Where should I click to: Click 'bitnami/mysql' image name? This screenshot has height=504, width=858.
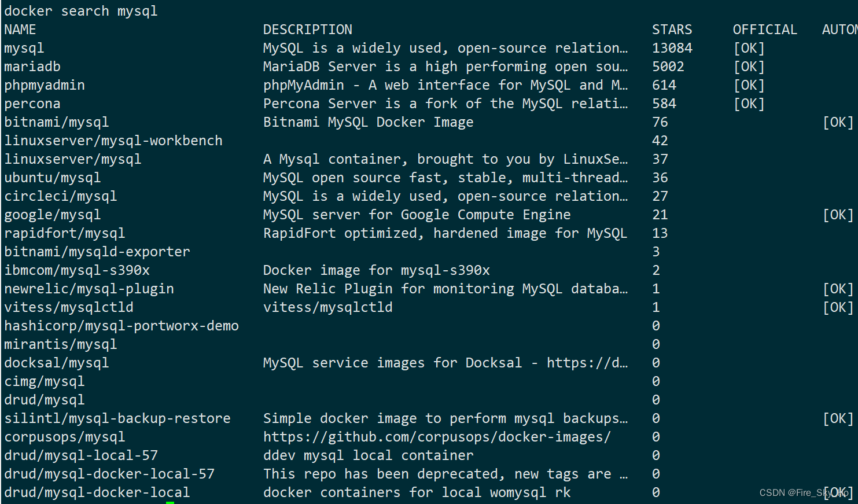click(57, 122)
